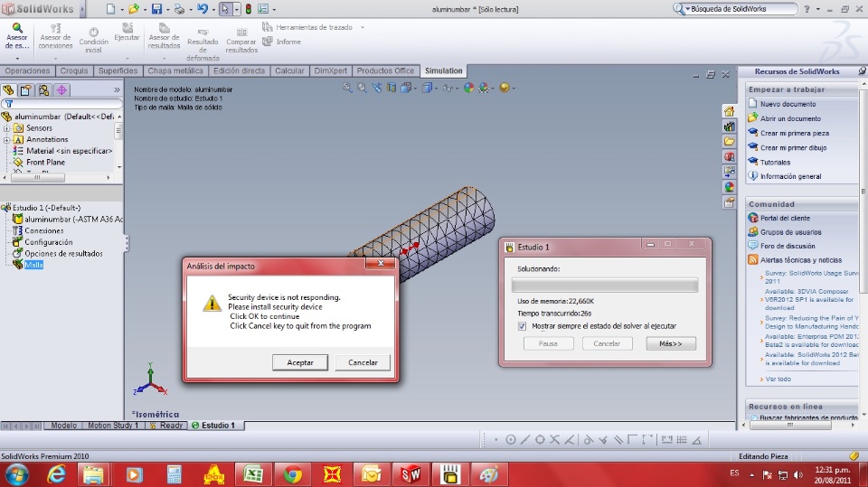Select the Malla item in study tree
This screenshot has height=487, width=868.
(x=33, y=265)
